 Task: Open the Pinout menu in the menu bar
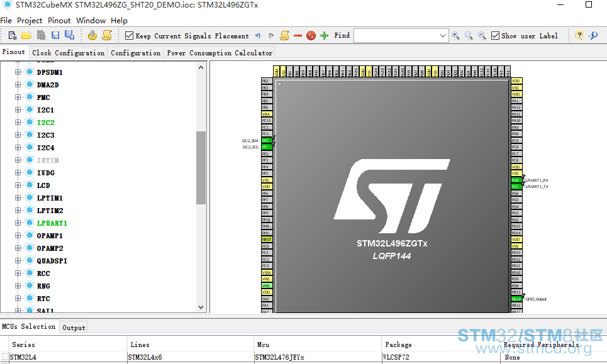[59, 21]
